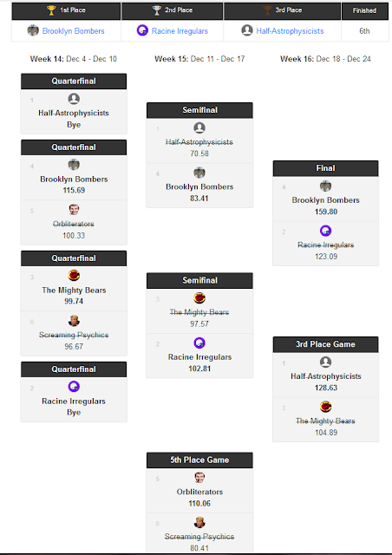Click the silver trophy icon for 2nd Place
The width and height of the screenshot is (392, 555).
point(156,10)
